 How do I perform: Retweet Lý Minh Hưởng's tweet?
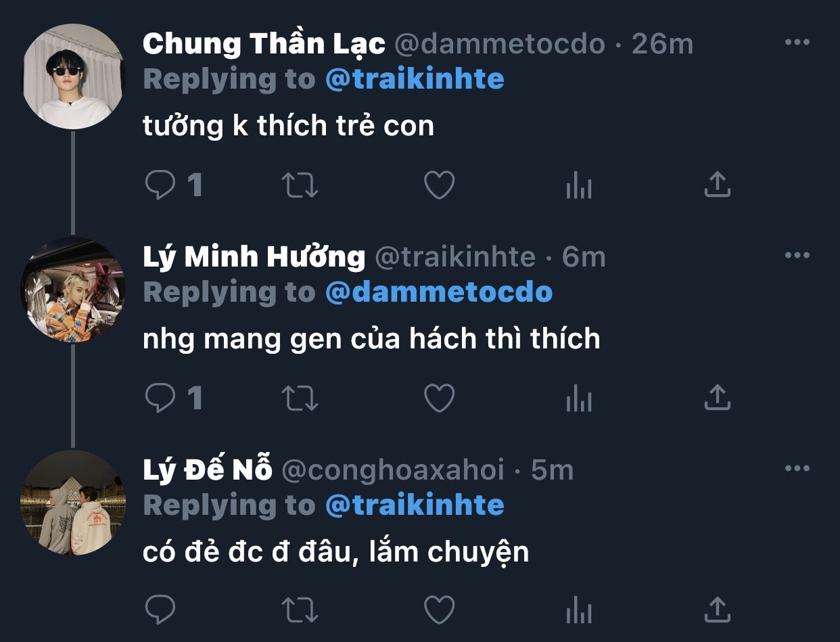(300, 398)
